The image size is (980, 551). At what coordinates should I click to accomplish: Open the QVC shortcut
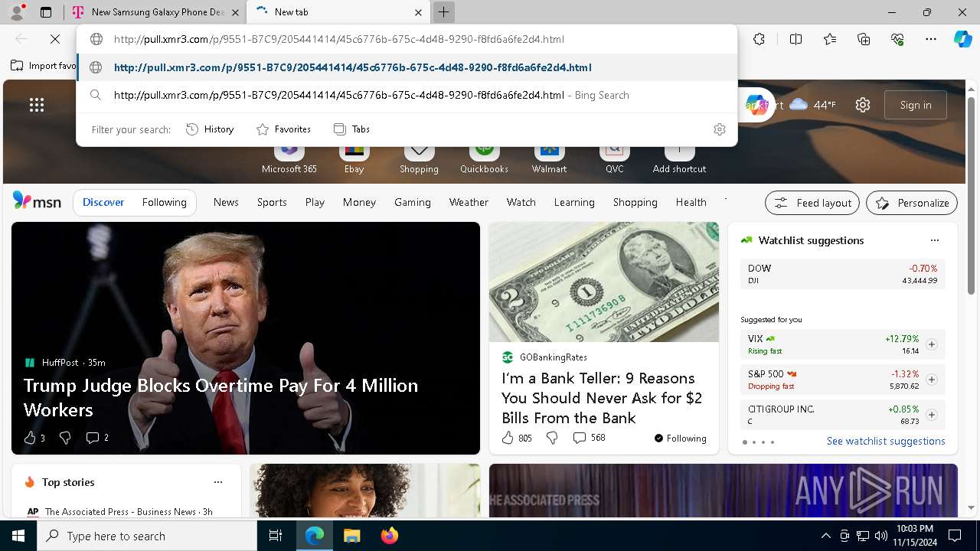614,157
